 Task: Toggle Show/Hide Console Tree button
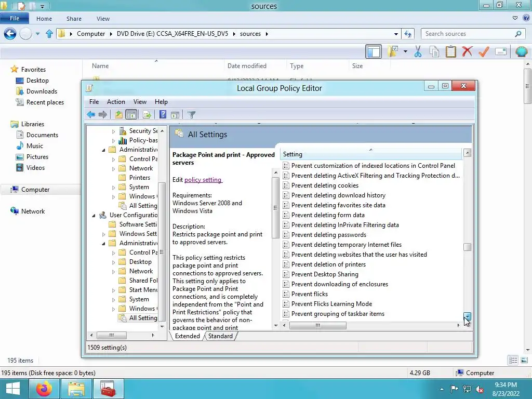(131, 115)
